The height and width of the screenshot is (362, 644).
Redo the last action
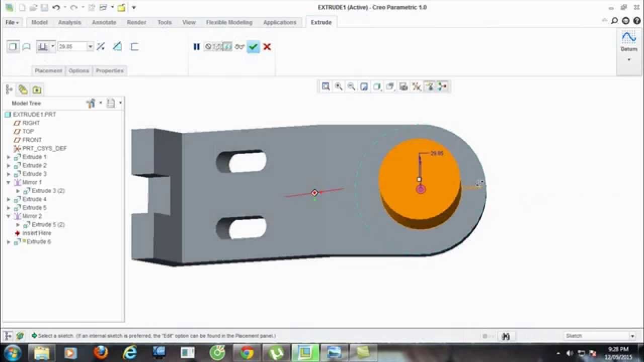[x=73, y=8]
